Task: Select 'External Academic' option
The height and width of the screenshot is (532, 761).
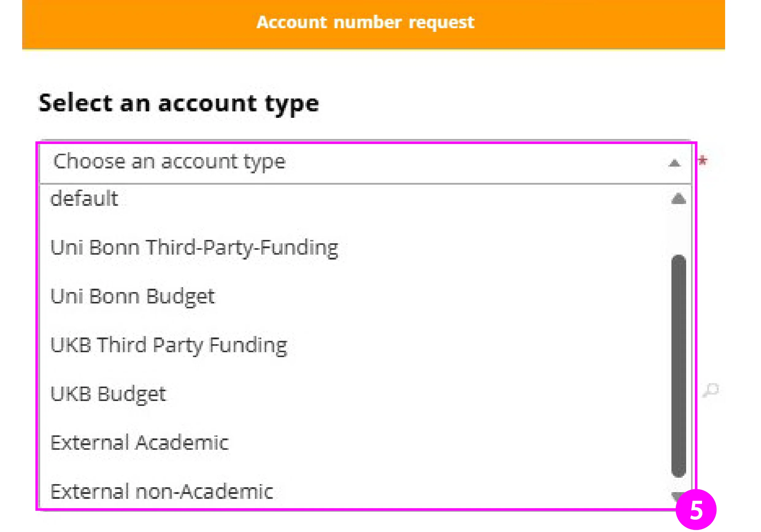Action: (x=140, y=442)
